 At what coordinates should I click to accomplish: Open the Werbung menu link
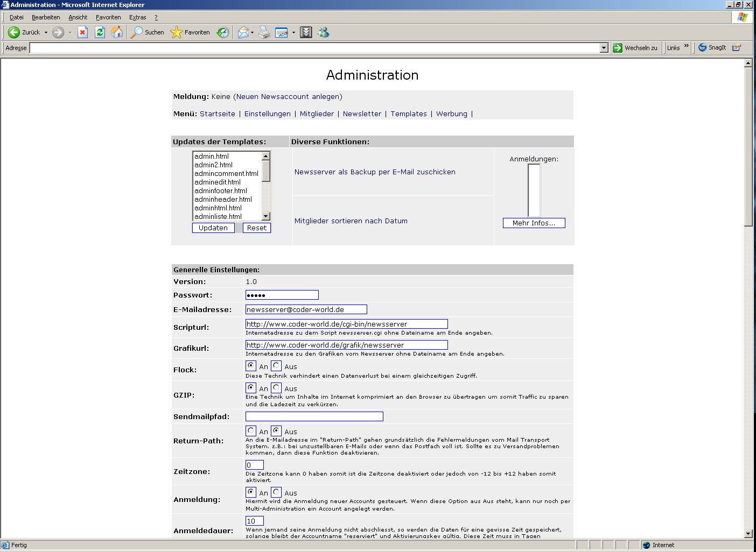(452, 114)
